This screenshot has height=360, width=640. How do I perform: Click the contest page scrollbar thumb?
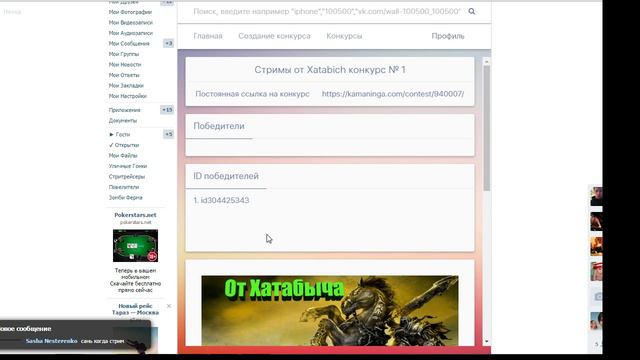coord(486,128)
